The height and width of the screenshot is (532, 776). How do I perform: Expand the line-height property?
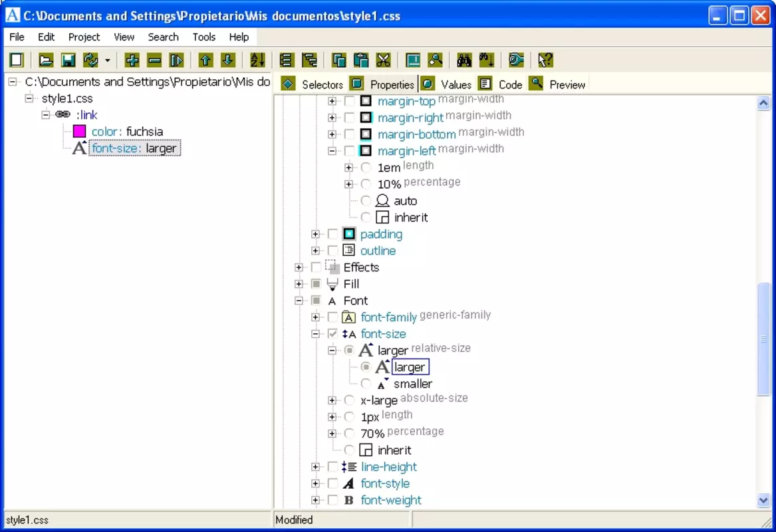pos(315,467)
